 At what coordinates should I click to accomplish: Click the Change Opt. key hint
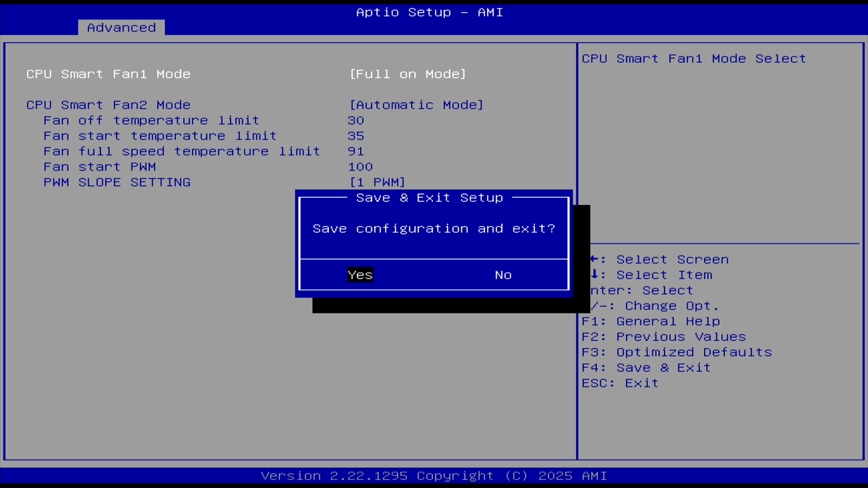click(x=655, y=306)
